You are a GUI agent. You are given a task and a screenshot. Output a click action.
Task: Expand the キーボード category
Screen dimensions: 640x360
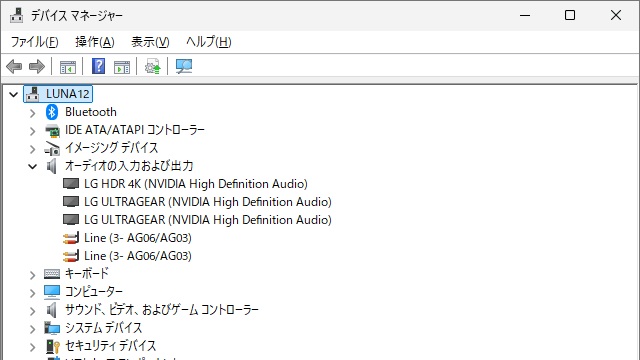tap(33, 275)
